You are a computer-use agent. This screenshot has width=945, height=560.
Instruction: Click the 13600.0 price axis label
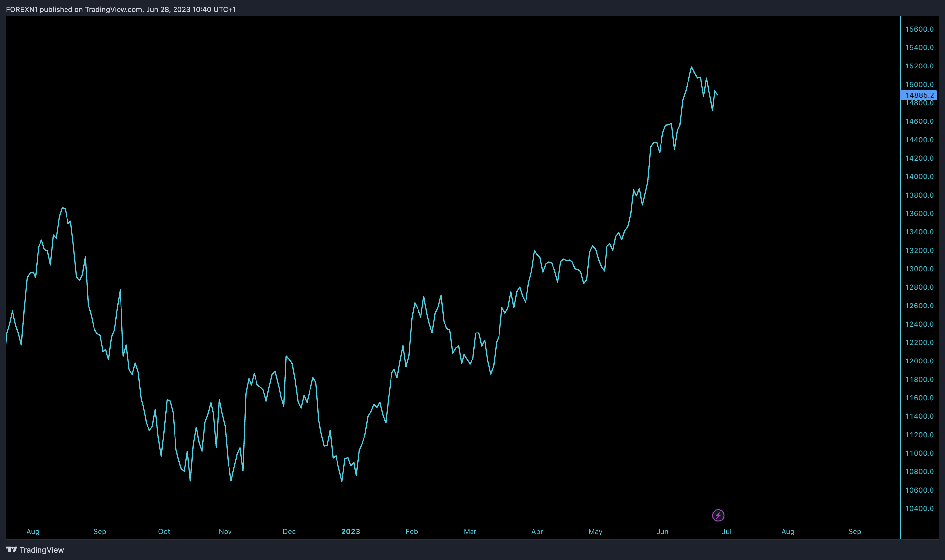click(x=919, y=214)
